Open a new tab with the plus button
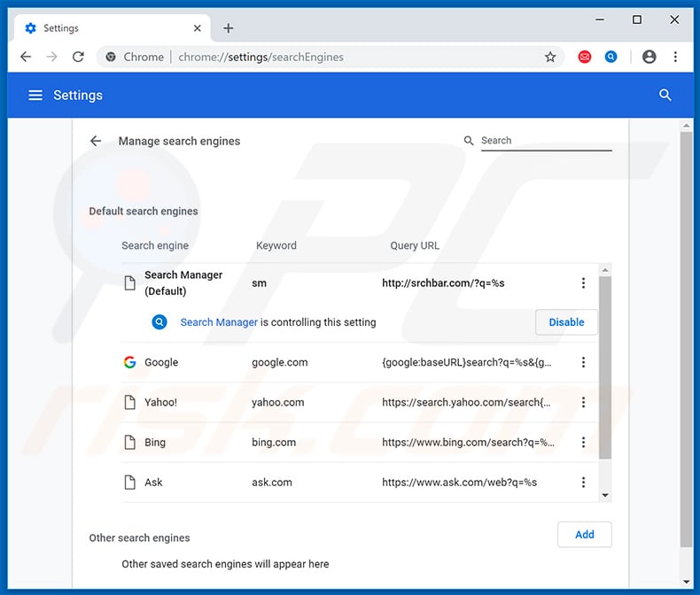 click(229, 28)
